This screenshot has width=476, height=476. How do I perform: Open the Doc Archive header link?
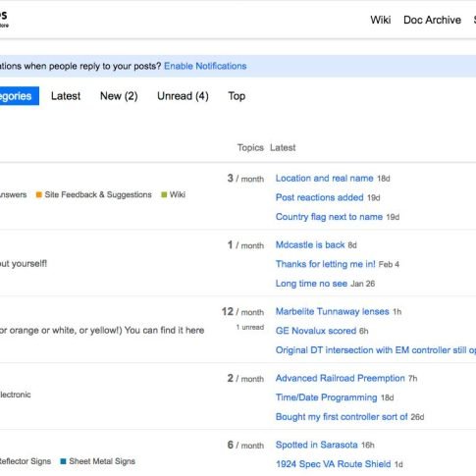(432, 20)
